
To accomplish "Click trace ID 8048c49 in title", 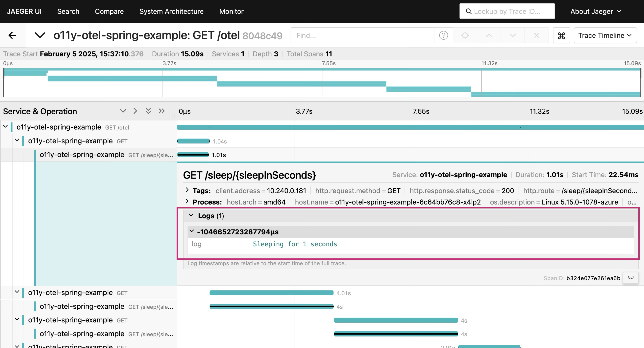I will (x=262, y=36).
